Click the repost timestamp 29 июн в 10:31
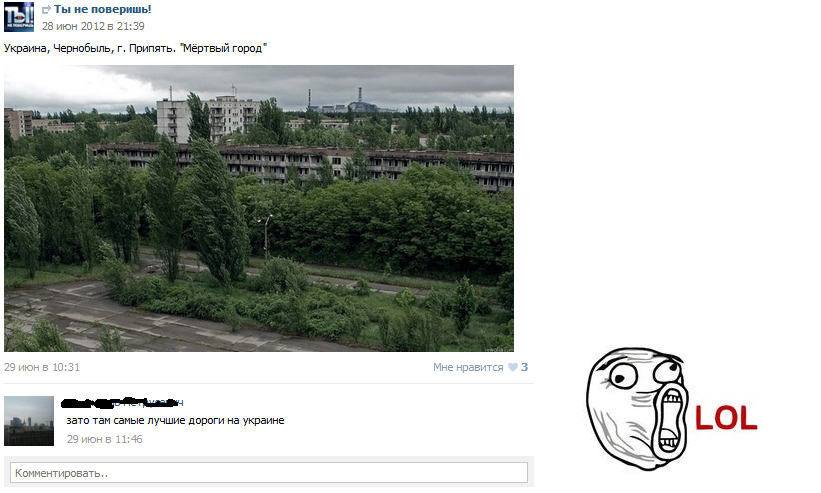Screen dimensions: 821x493 [x=42, y=367]
